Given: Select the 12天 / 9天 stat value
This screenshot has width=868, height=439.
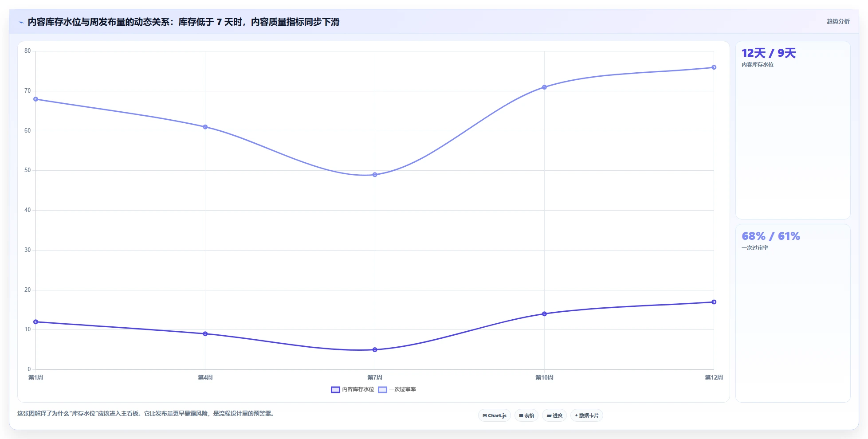Looking at the screenshot, I should click(x=769, y=53).
